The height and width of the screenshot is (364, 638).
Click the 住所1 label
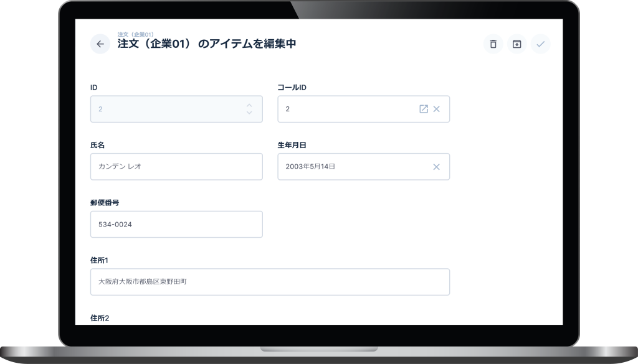click(x=99, y=261)
